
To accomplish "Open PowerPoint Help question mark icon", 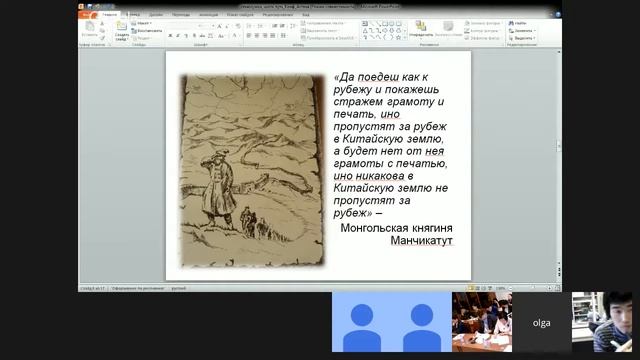I will 558,14.
